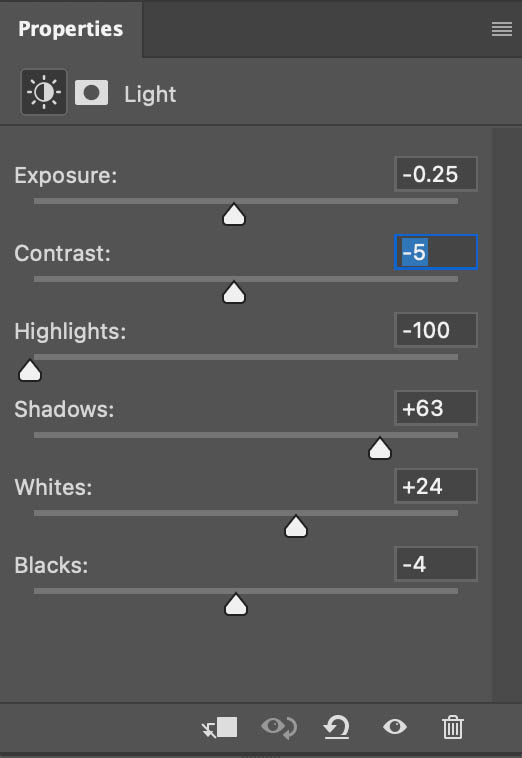Click the Contrast value field
This screenshot has width=522, height=758.
(436, 252)
